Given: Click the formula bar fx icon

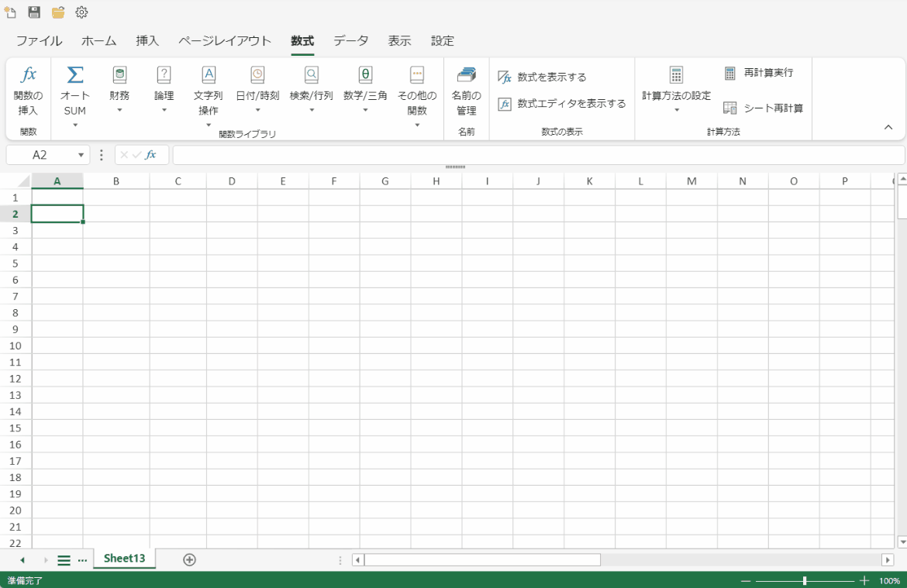Looking at the screenshot, I should point(151,155).
